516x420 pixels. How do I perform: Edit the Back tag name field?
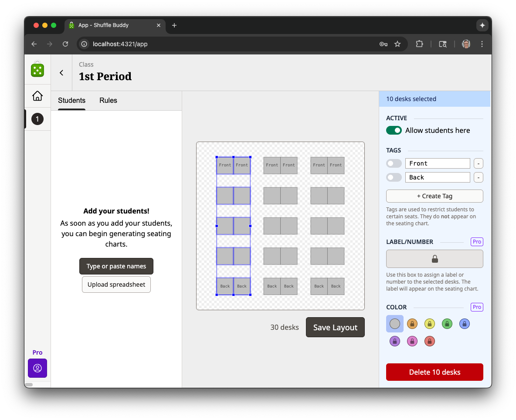point(438,177)
